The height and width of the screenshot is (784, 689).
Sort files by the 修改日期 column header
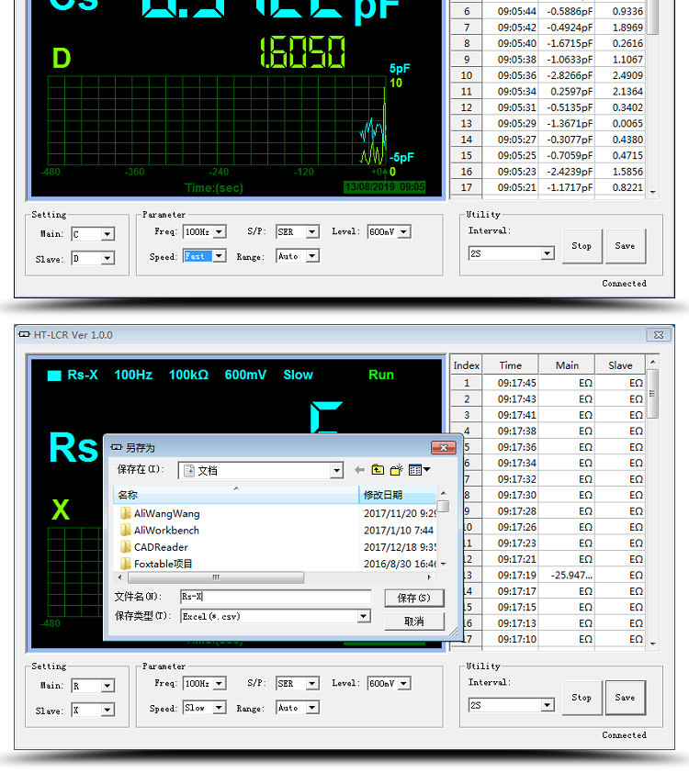(398, 495)
